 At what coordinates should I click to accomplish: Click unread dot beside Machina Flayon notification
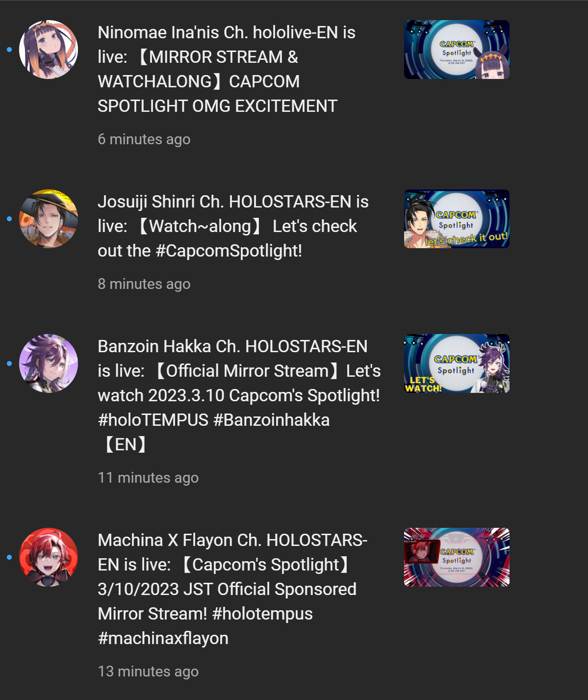coord(9,557)
